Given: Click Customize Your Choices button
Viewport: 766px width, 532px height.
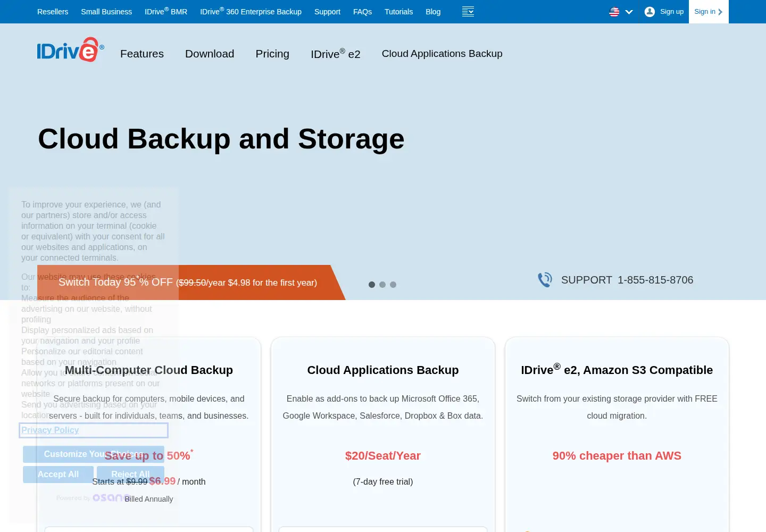Looking at the screenshot, I should pos(94,454).
